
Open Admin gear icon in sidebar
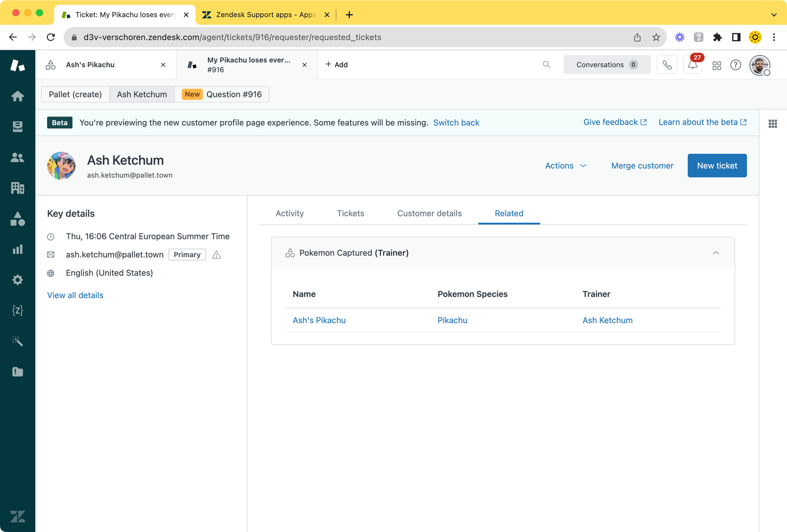pos(17,280)
